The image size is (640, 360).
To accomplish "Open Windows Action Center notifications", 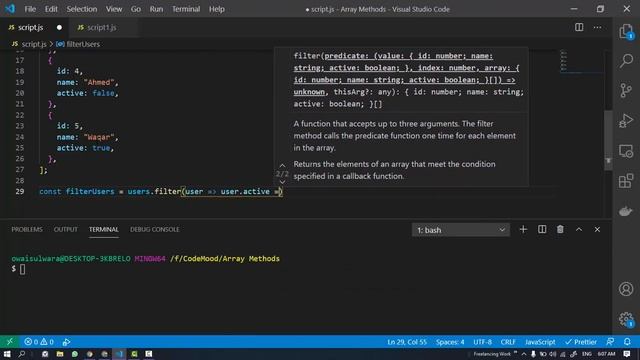I will tap(627, 354).
